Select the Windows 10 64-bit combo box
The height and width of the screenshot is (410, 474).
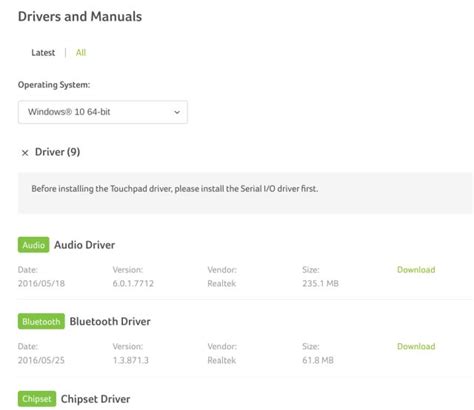point(103,112)
